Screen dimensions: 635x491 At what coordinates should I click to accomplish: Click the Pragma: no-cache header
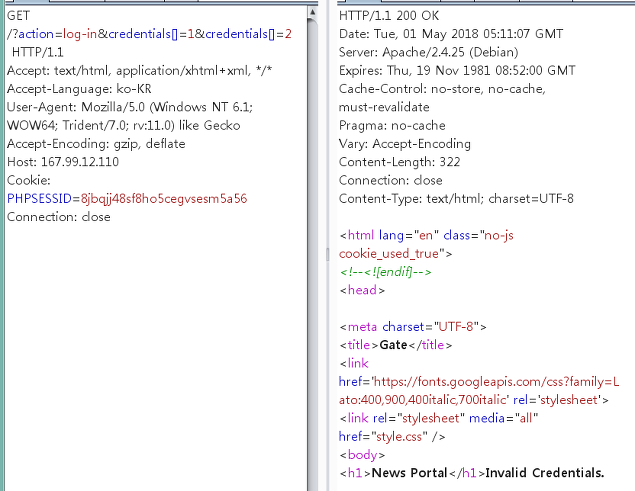[392, 126]
